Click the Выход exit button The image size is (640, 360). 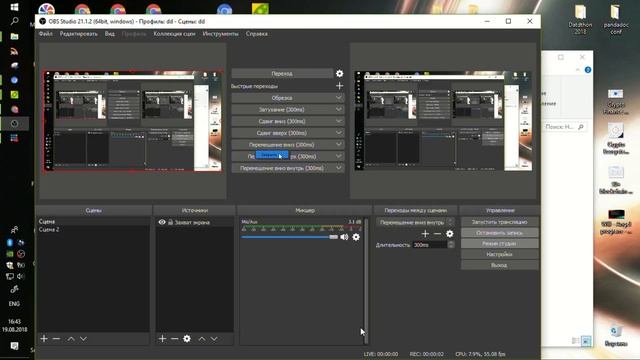pos(500,265)
